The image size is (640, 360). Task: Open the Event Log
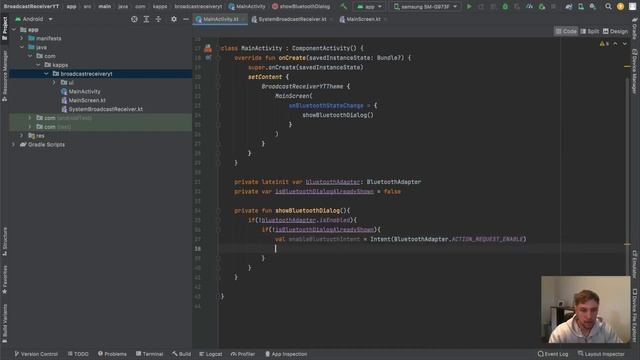click(x=553, y=354)
